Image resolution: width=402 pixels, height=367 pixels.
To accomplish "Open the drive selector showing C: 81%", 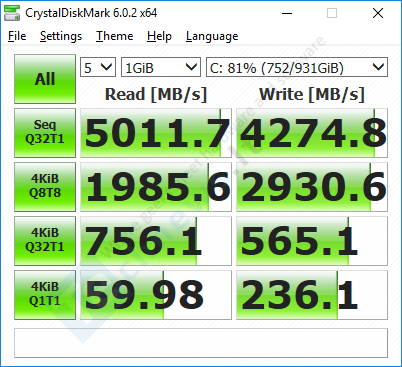I will 297,67.
